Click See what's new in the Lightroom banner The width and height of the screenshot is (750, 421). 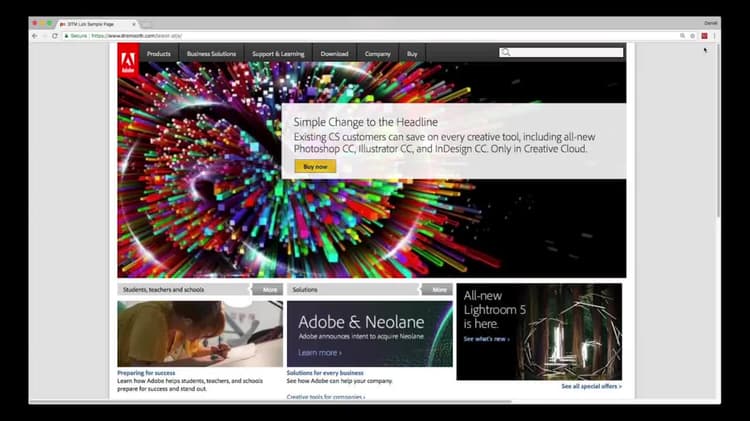[x=486, y=339]
